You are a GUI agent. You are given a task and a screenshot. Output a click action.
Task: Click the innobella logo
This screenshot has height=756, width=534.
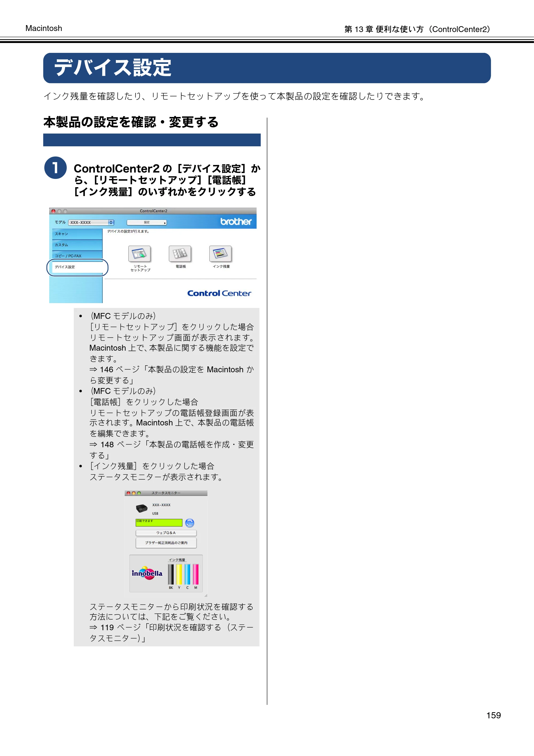tap(147, 573)
